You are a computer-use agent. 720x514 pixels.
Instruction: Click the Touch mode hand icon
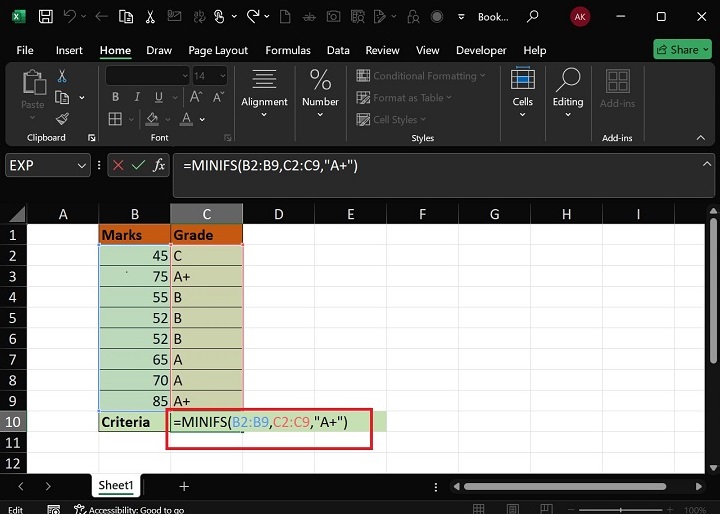pyautogui.click(x=219, y=17)
